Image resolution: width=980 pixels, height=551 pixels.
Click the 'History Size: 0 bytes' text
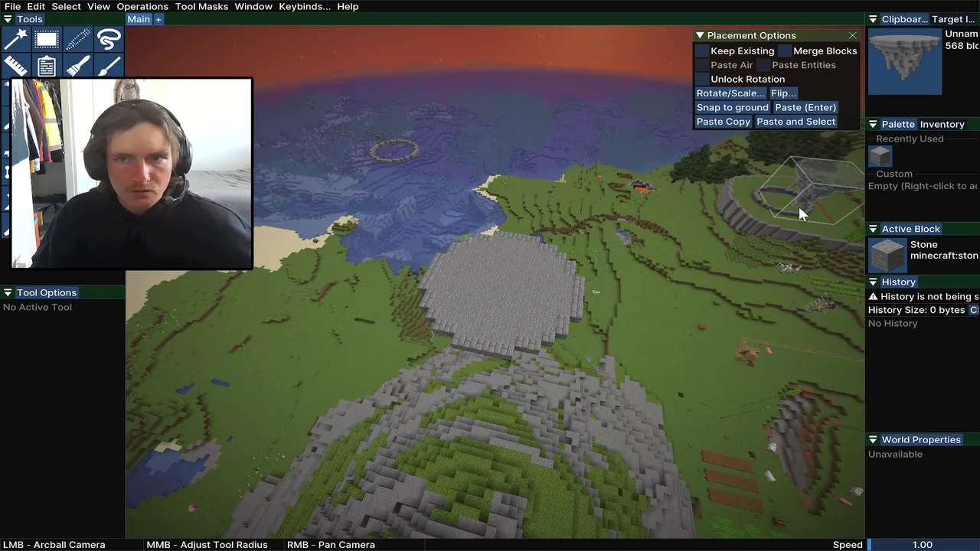[x=916, y=310]
